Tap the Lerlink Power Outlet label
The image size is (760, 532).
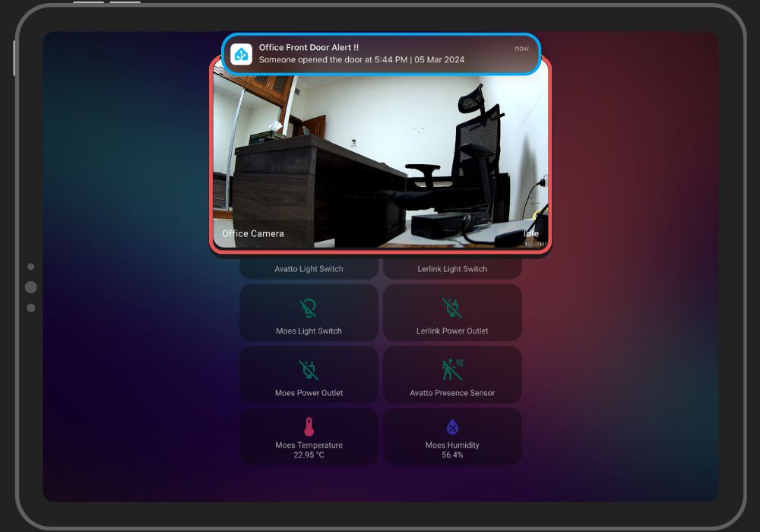click(452, 331)
